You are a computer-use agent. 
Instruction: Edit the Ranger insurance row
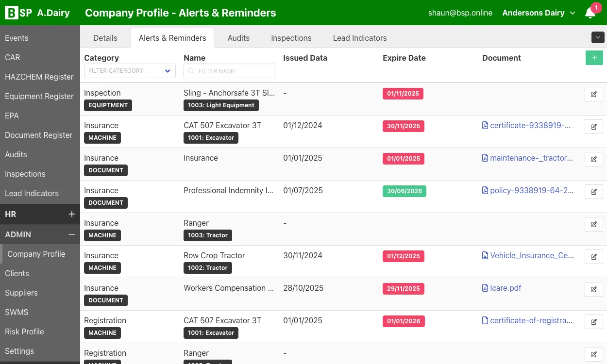pyautogui.click(x=594, y=224)
